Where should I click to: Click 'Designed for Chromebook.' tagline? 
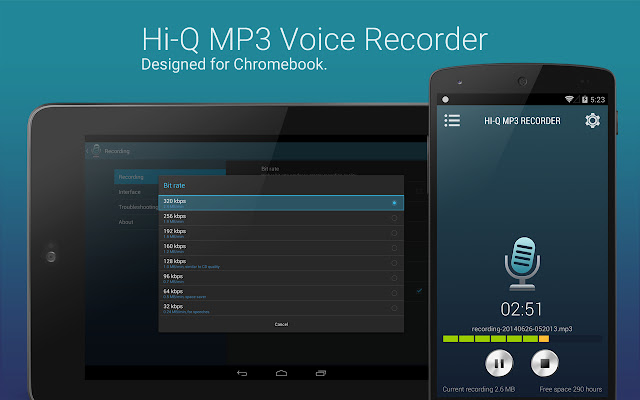[x=234, y=64]
